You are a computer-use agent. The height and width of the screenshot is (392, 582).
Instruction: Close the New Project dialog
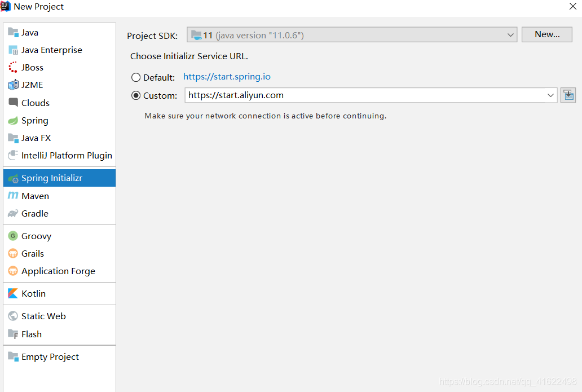click(573, 6)
